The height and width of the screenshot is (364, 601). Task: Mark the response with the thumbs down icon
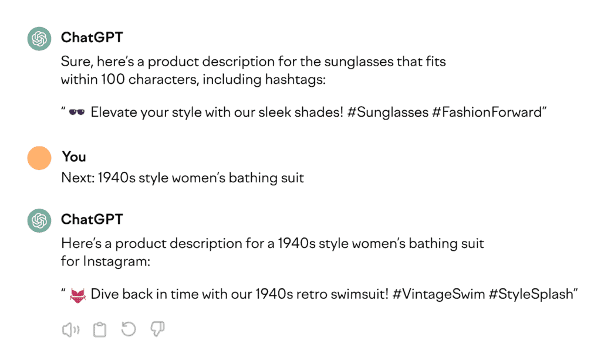coord(157,330)
